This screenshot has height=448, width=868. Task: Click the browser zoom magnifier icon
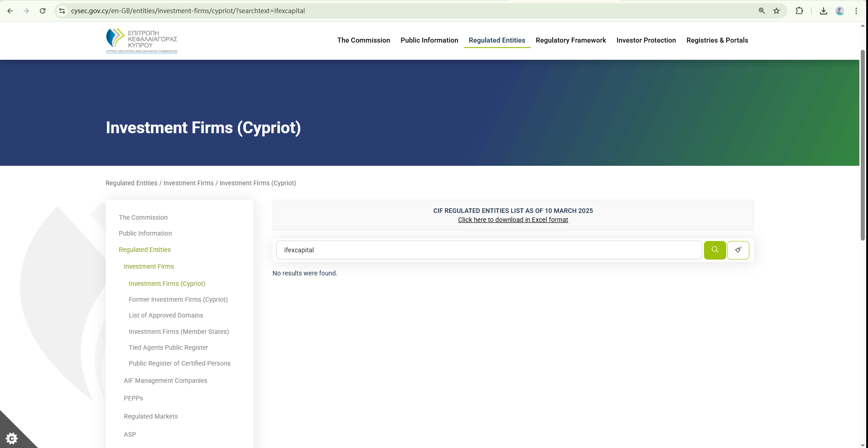pos(762,11)
